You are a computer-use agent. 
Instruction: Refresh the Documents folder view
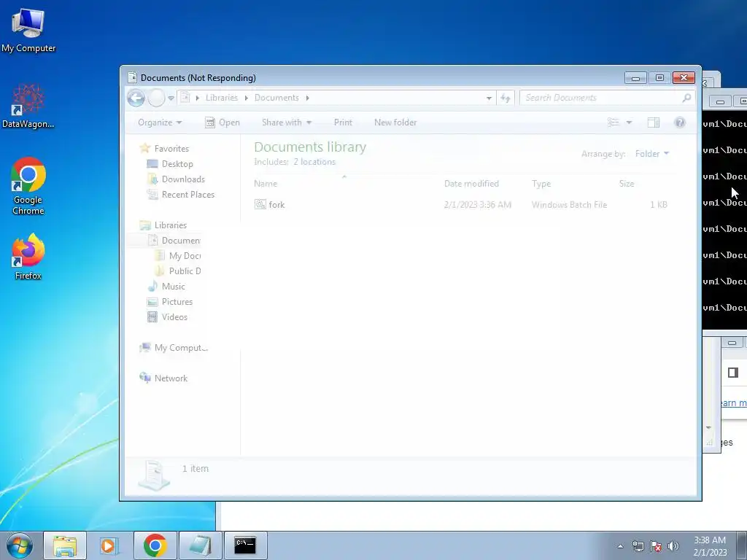[x=505, y=98]
